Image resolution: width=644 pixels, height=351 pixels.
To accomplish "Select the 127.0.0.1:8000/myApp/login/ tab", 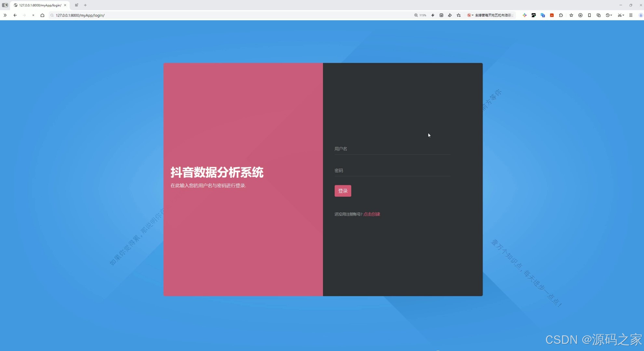I will pos(40,5).
